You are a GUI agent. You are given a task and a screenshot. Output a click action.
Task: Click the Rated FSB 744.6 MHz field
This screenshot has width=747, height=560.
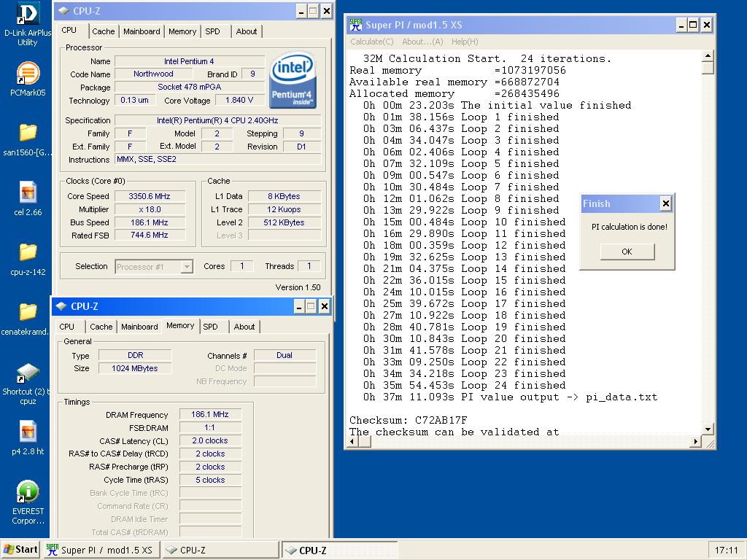(149, 236)
